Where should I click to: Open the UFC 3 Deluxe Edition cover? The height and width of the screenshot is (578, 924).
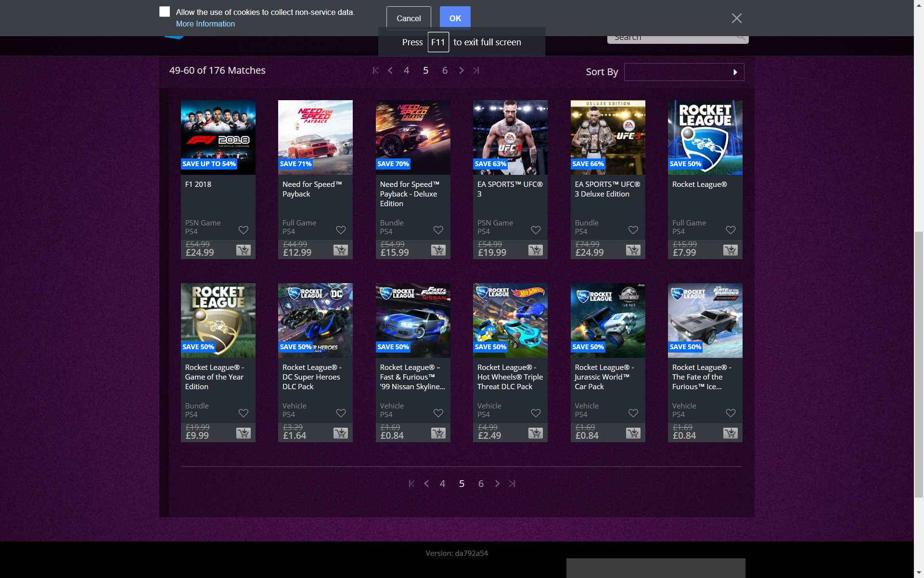tap(608, 137)
